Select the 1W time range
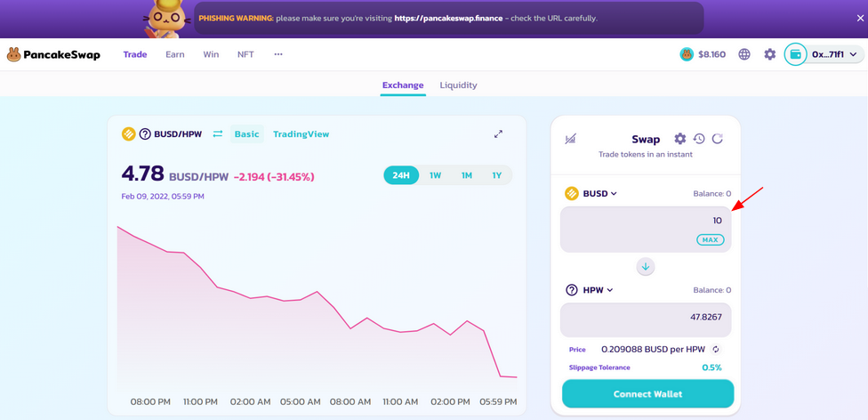Viewport: 868px width, 420px height. click(x=435, y=175)
